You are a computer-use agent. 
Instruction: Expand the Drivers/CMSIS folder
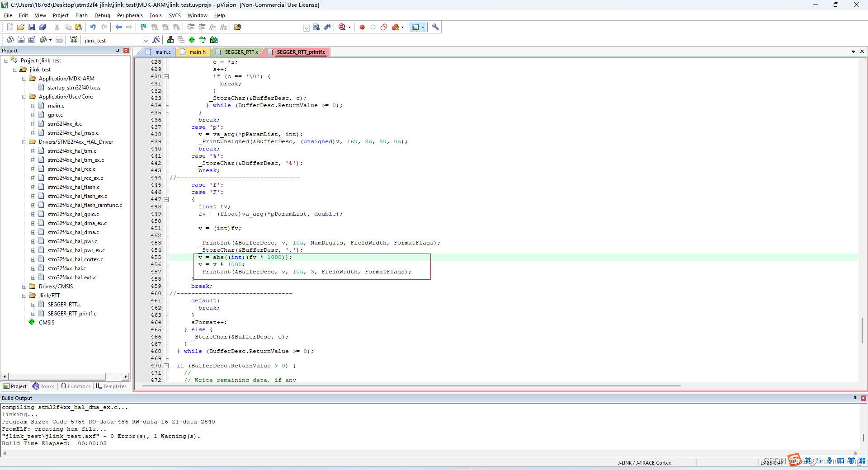tap(24, 286)
